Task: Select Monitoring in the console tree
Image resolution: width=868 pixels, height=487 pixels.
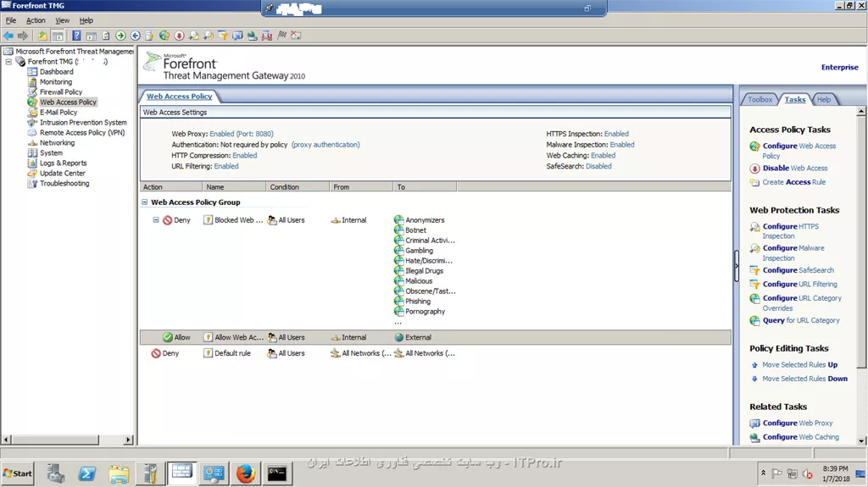Action: coord(55,82)
